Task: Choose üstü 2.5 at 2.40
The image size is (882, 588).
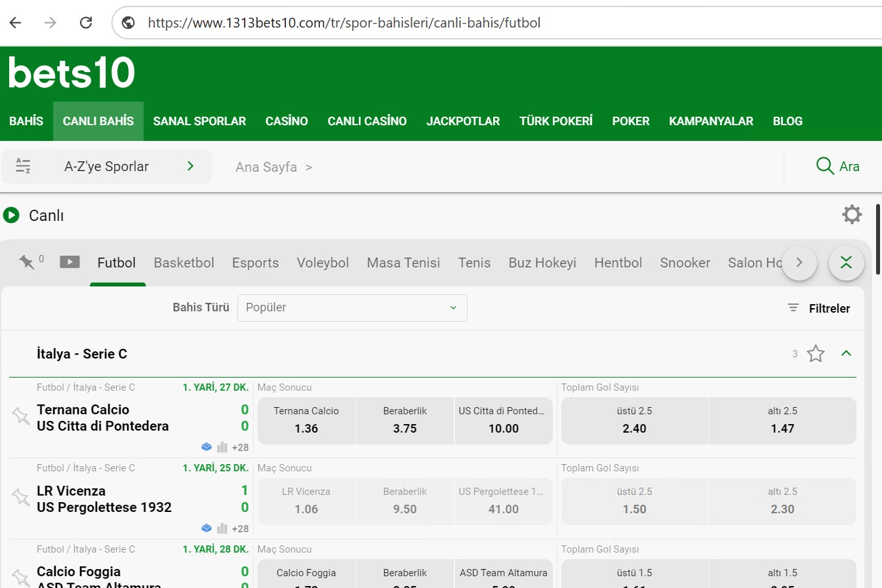Action: coord(635,421)
